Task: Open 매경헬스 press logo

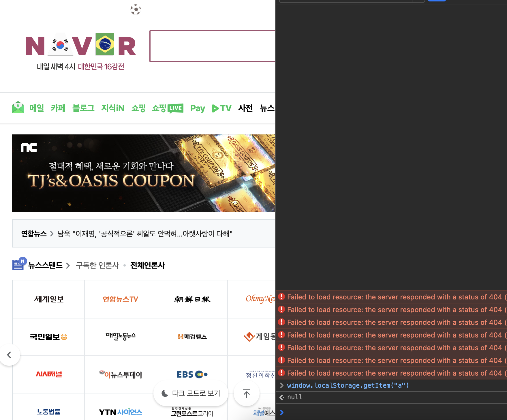Action: pyautogui.click(x=192, y=337)
